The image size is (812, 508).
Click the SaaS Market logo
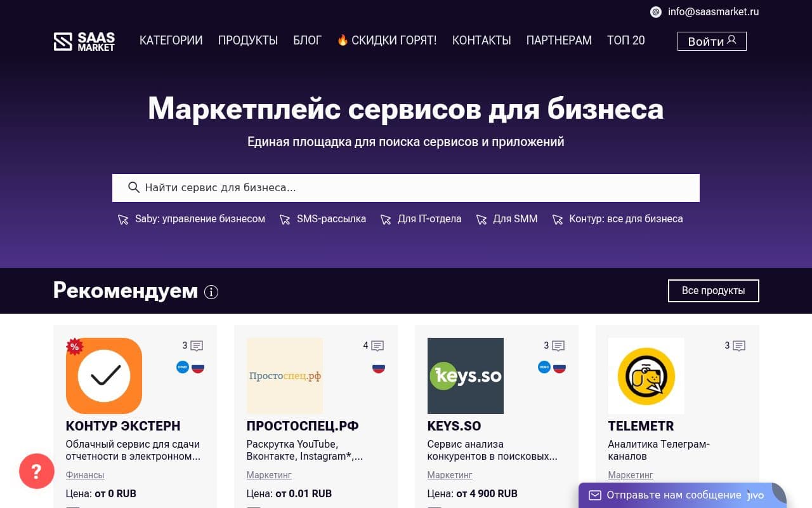(x=83, y=40)
